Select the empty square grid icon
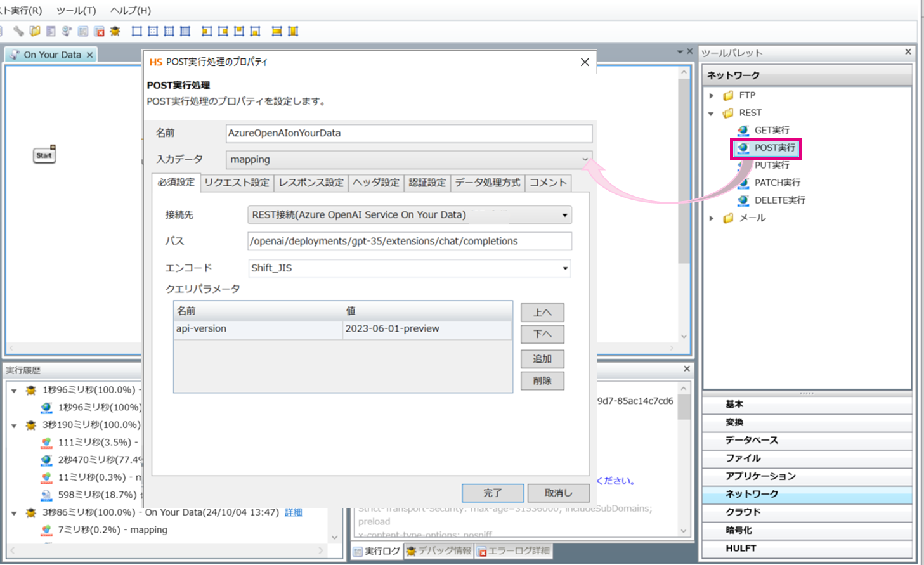The image size is (924, 565). 136,31
